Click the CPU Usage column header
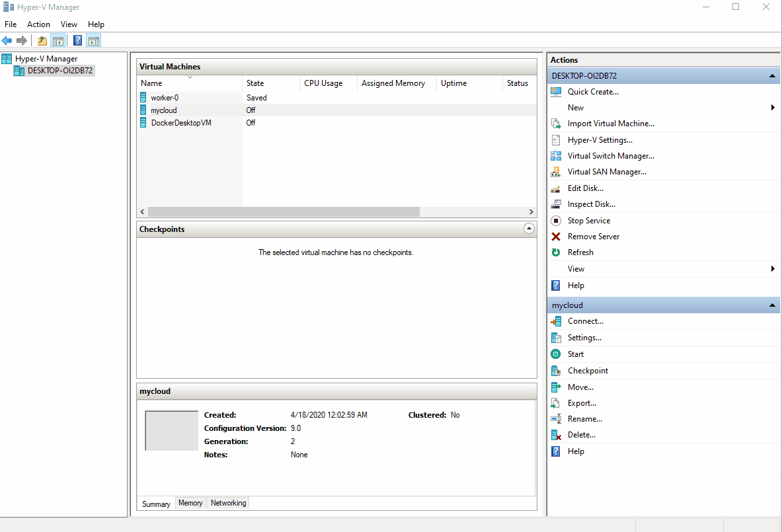 (328, 83)
